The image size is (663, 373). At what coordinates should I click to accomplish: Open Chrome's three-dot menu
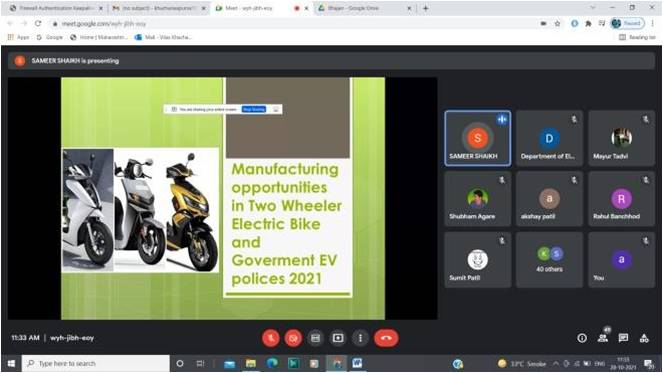[652, 24]
